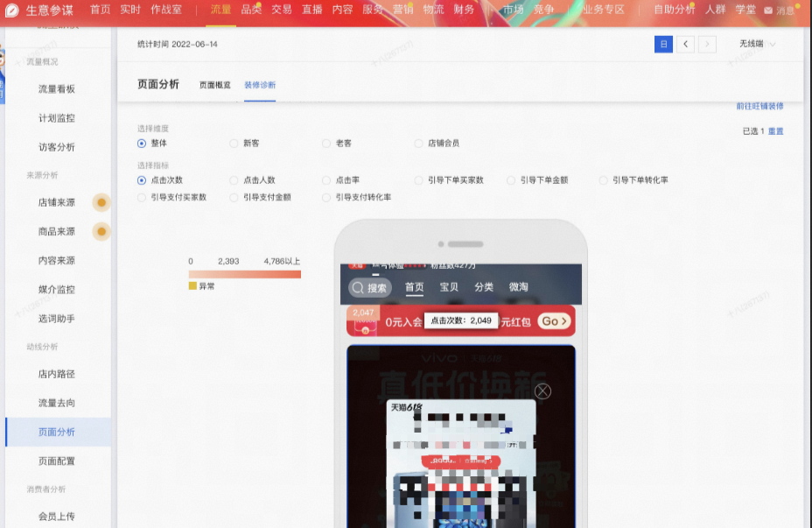This screenshot has height=528, width=812.
Task: Select 新客 dimension radio
Action: pos(234,143)
